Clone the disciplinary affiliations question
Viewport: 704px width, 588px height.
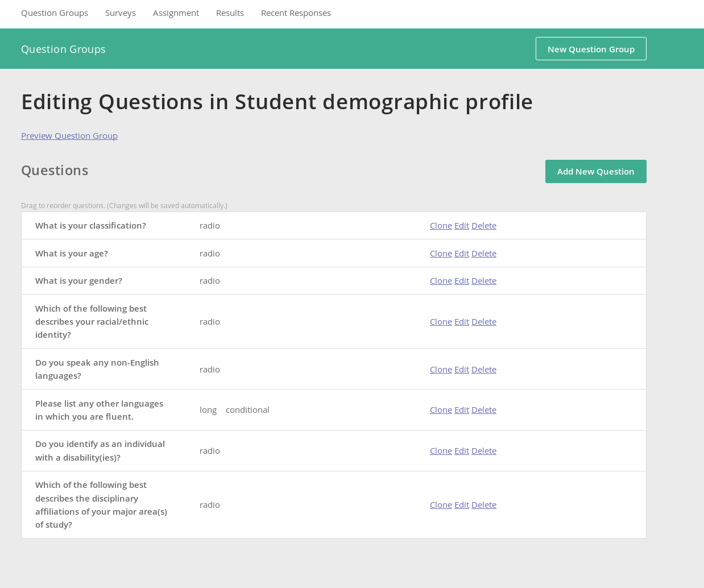(441, 504)
